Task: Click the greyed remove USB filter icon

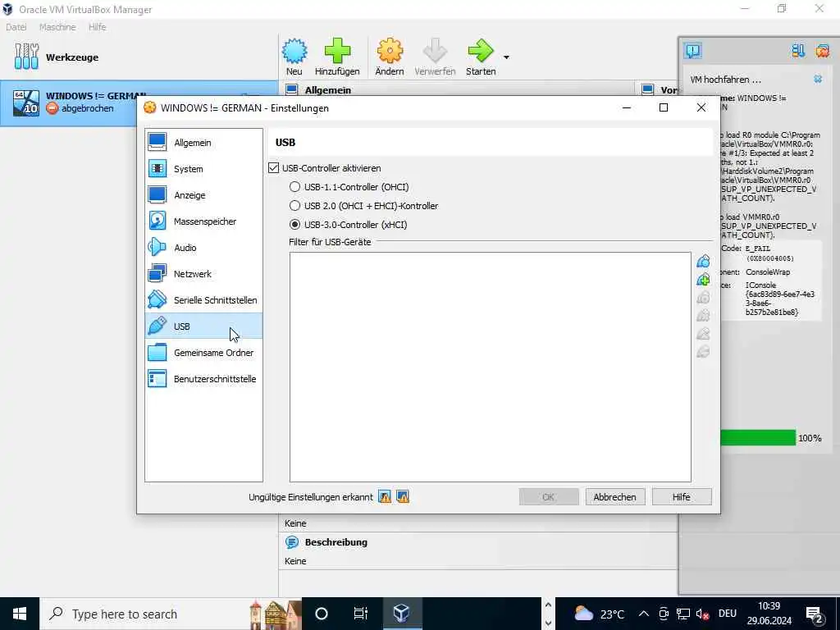Action: [703, 316]
